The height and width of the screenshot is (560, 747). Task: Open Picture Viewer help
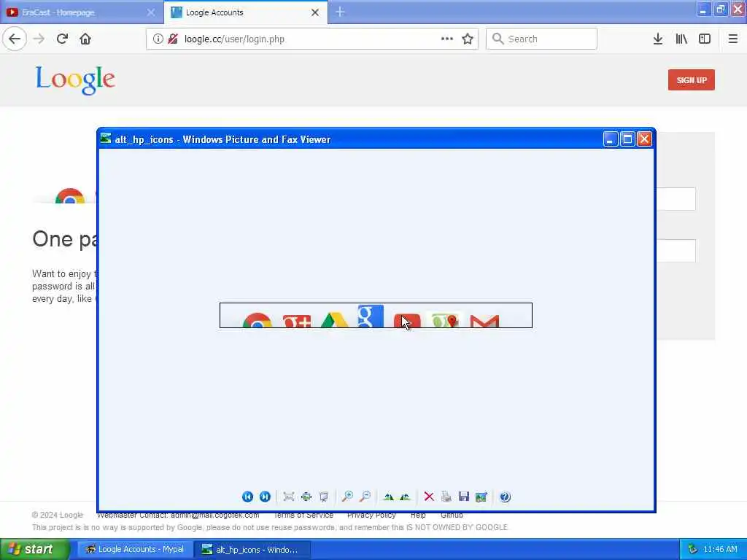(505, 497)
